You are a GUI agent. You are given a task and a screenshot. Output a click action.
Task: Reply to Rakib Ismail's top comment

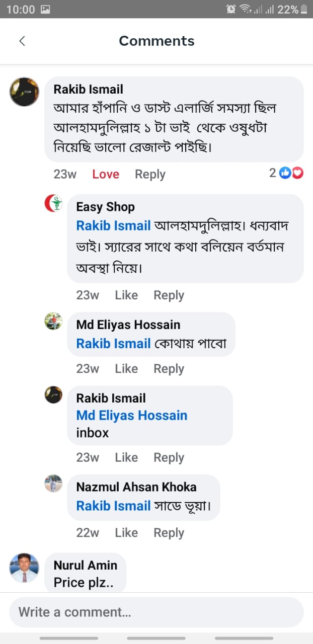[x=150, y=174]
